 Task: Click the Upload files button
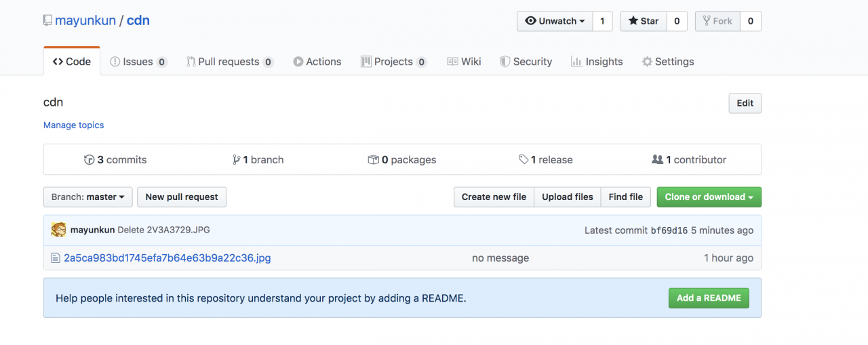click(x=568, y=197)
